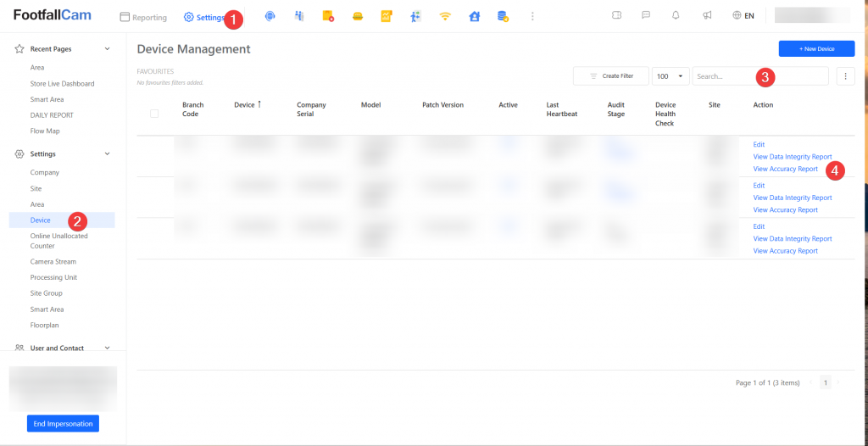The width and height of the screenshot is (868, 446).
Task: Open second row View Data Integrity Report
Action: tap(793, 198)
